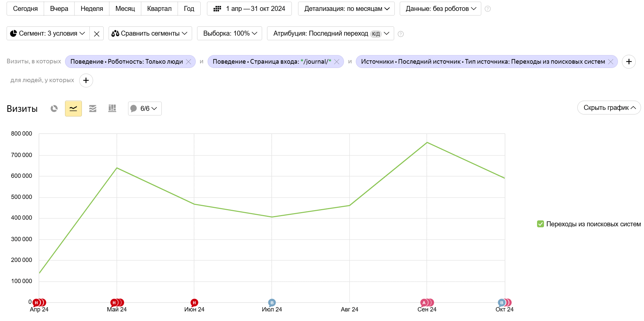The image size is (644, 321).
Task: Open the 'Детализация: по месяцам' dropdown
Action: pos(346,9)
